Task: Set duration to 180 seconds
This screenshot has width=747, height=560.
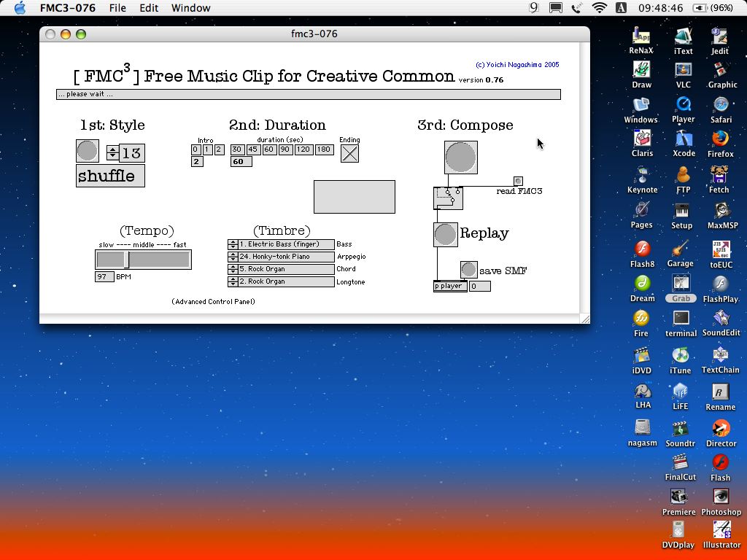Action: point(323,149)
